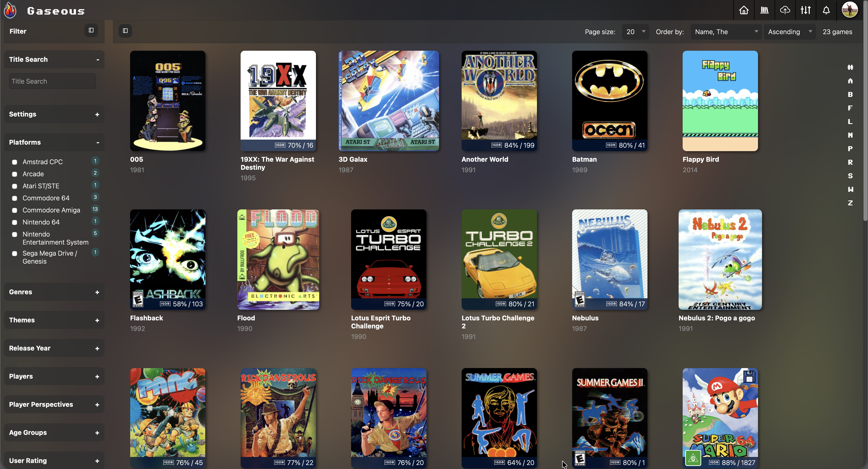Jump to letter F in alphabet index
This screenshot has height=469, width=868.
pyautogui.click(x=850, y=108)
